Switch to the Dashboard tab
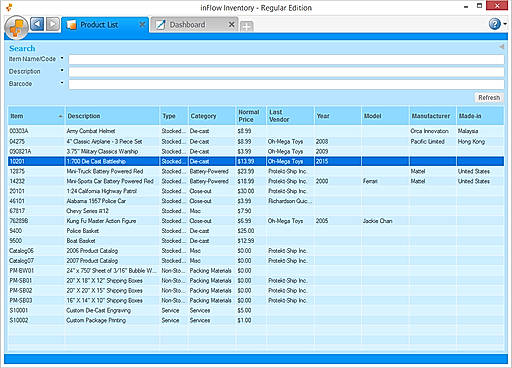 tap(194, 25)
